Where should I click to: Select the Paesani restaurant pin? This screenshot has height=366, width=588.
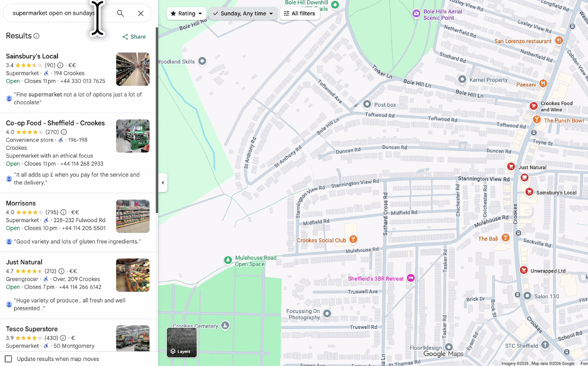[543, 83]
